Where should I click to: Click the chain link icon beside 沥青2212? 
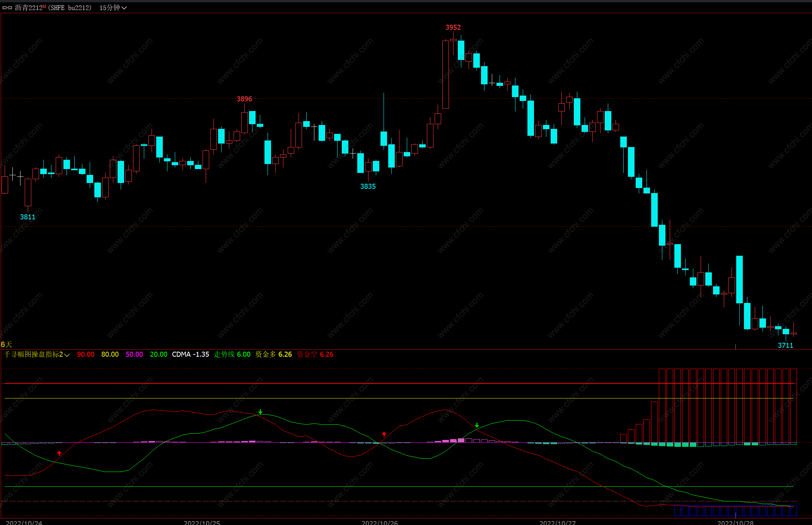click(7, 8)
